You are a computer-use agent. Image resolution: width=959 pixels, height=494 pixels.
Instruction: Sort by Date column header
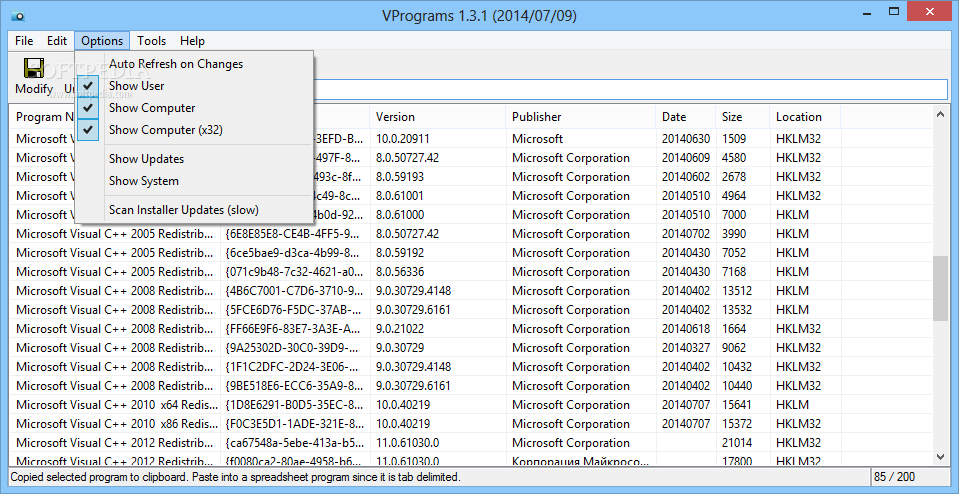point(686,117)
